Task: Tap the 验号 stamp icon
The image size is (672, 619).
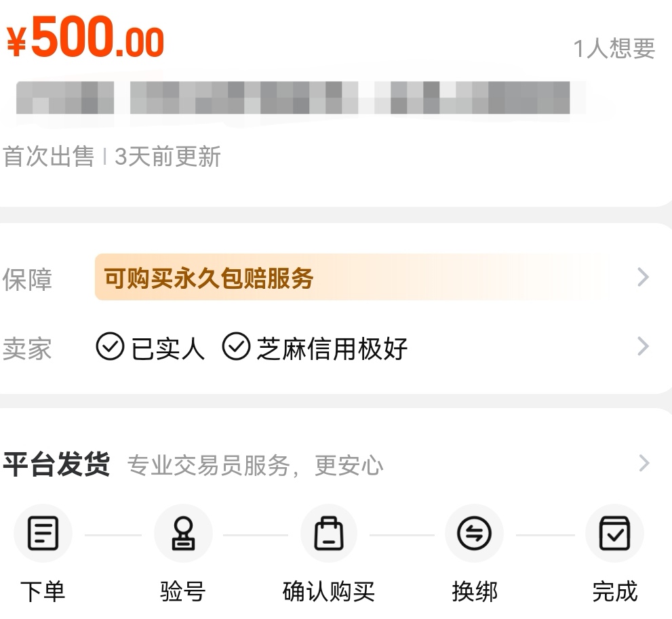Action: tap(183, 534)
